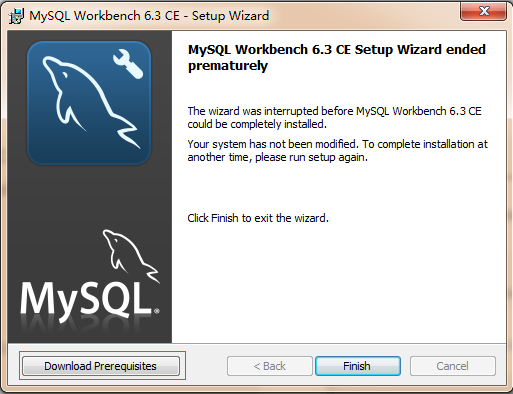Click the greyed-out Back button

point(270,366)
